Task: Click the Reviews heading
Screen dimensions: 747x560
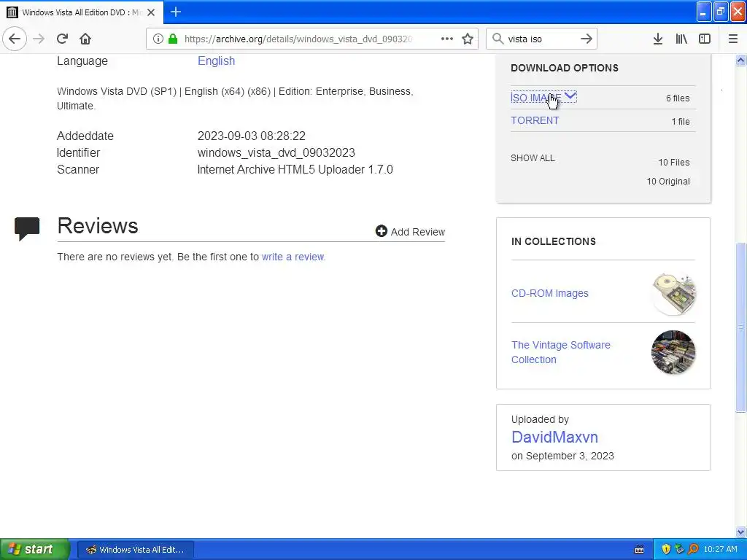Action: (98, 226)
